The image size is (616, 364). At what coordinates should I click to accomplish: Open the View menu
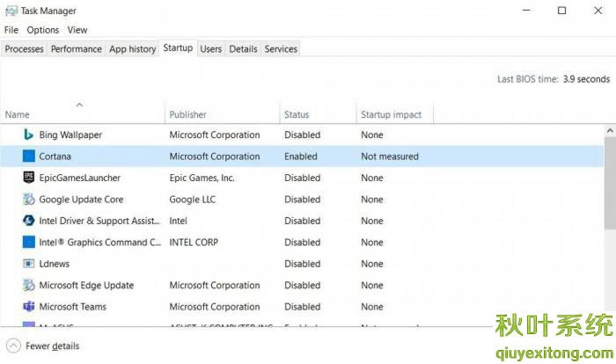pyautogui.click(x=77, y=30)
